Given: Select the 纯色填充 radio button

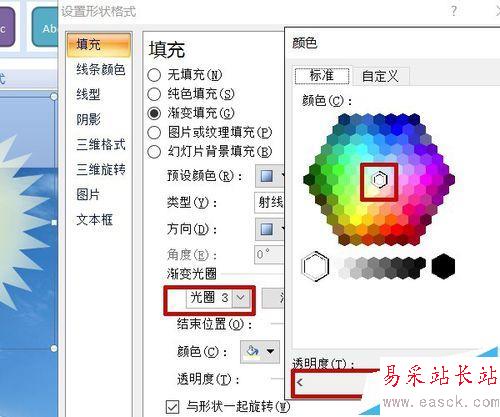Looking at the screenshot, I should (154, 94).
